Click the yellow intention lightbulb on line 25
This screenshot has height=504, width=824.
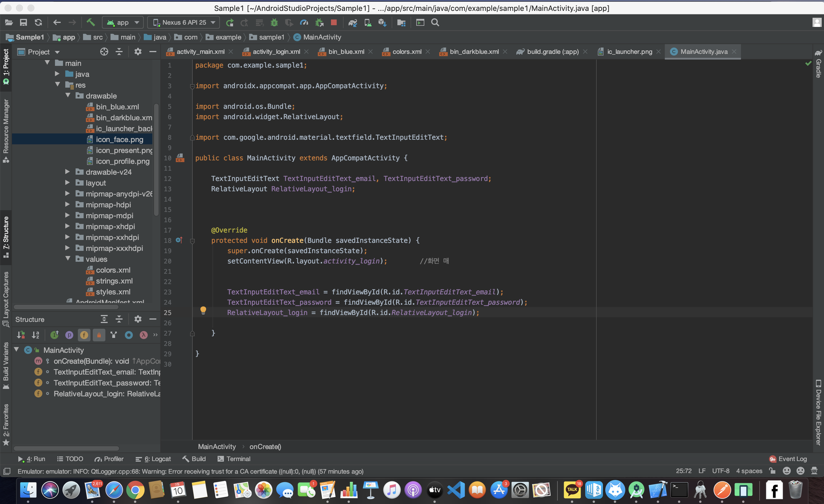click(x=203, y=310)
